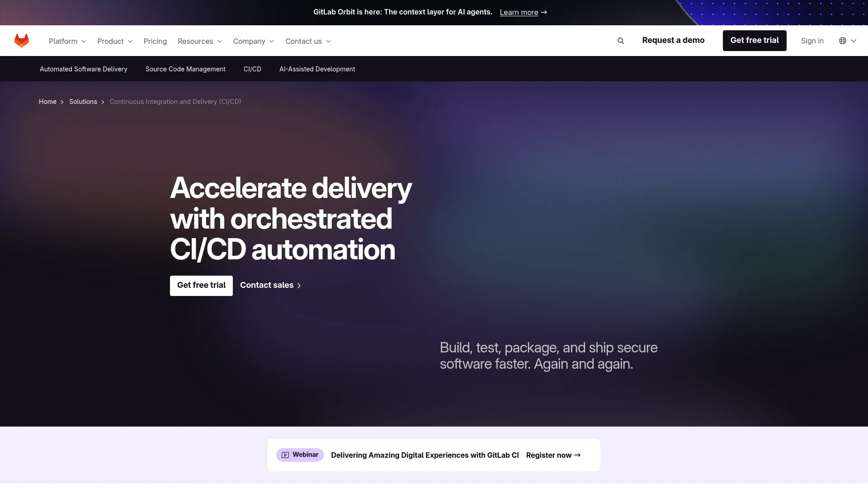
Task: Open the globe language selector
Action: [x=843, y=41]
